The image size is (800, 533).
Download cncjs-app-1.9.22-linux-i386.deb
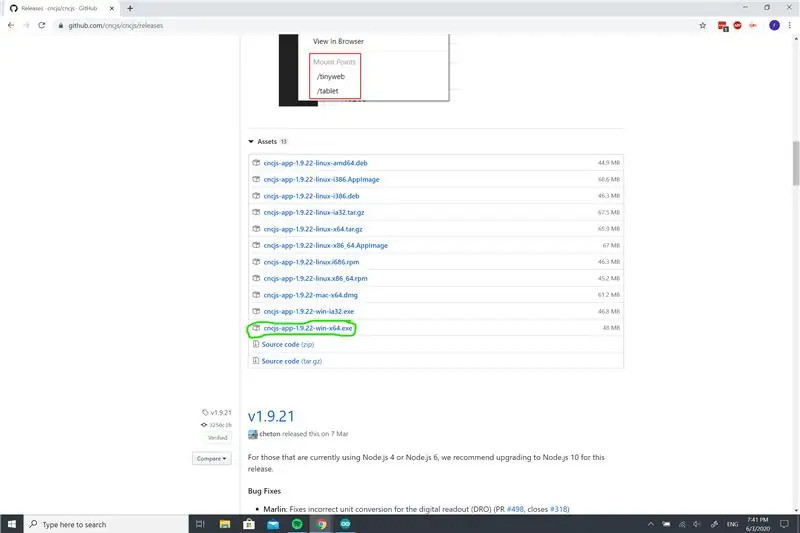(x=311, y=196)
